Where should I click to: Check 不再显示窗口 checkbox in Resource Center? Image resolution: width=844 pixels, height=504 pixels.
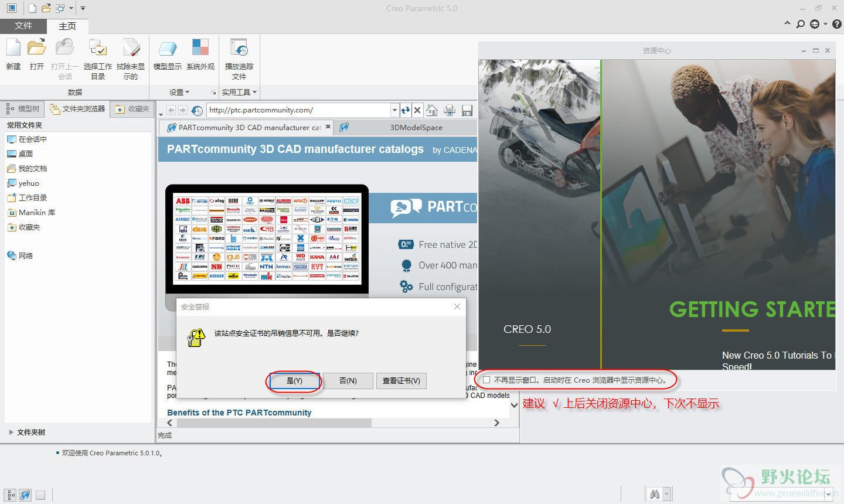coord(486,380)
